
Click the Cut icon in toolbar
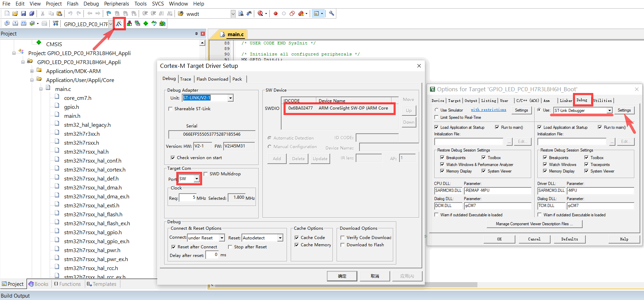click(x=43, y=13)
